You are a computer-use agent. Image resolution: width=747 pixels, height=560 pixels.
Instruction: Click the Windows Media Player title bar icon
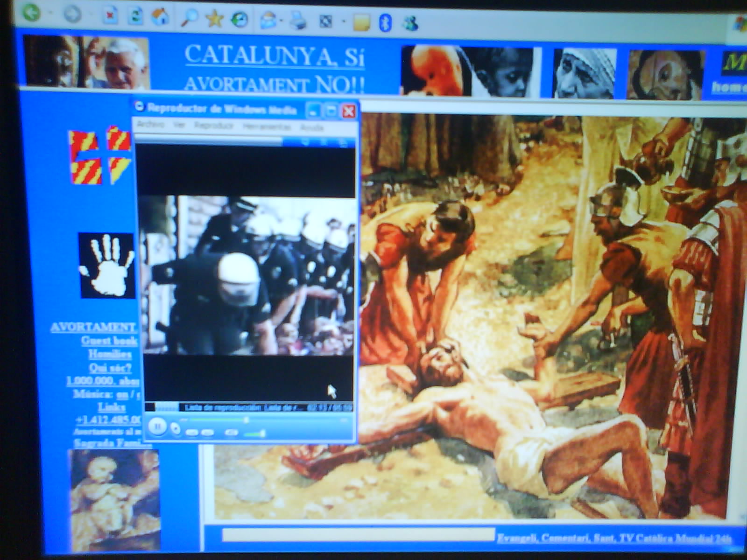[x=139, y=106]
